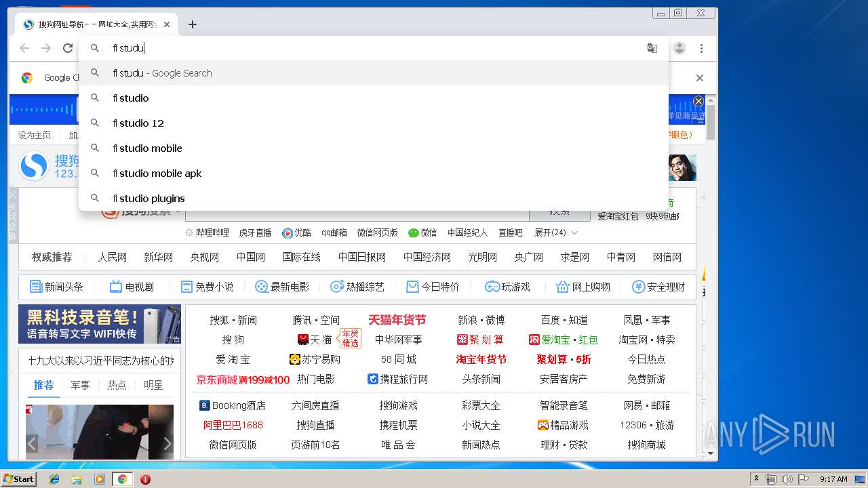Open 携程旅行网 link
The image size is (868, 488).
click(x=398, y=379)
